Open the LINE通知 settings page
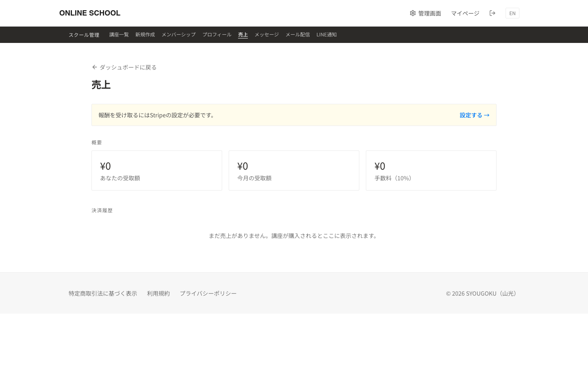 (x=327, y=34)
